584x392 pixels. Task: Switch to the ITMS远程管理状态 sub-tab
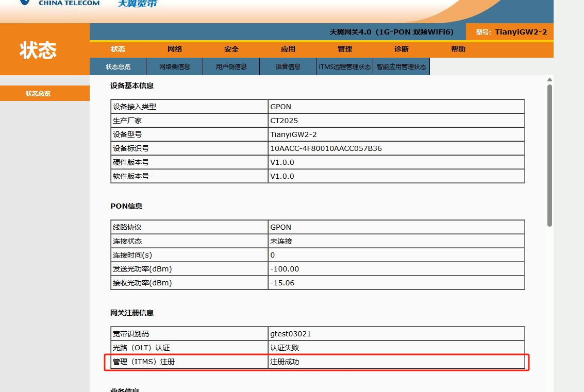[x=344, y=66]
